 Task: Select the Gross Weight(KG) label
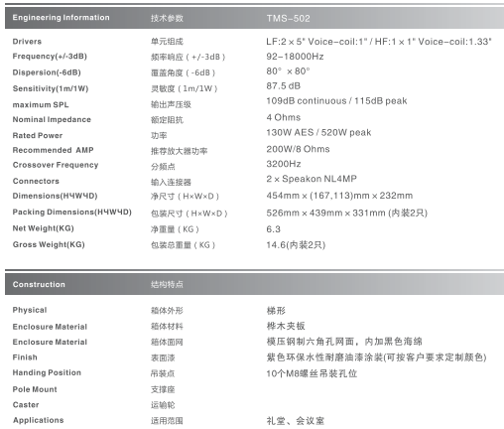point(49,244)
